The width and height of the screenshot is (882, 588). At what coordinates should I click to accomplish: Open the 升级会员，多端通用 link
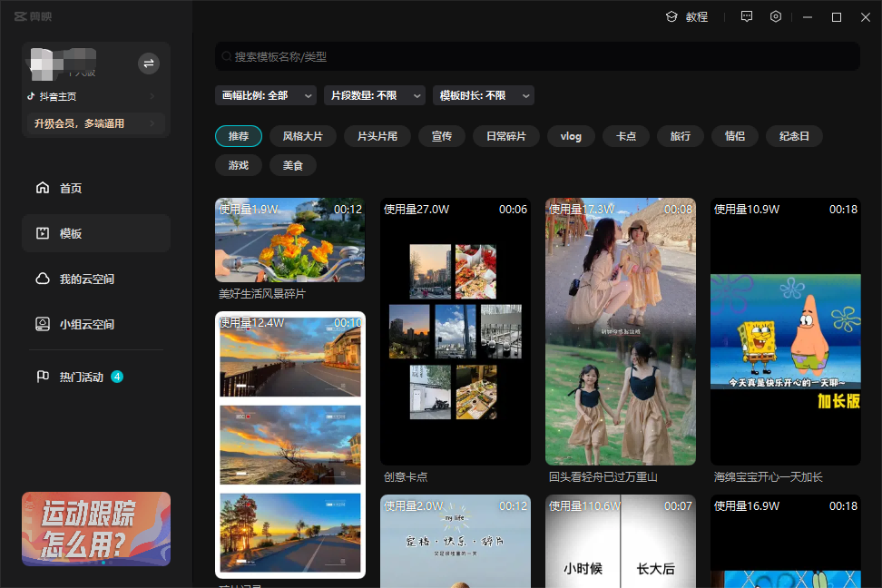[x=95, y=123]
